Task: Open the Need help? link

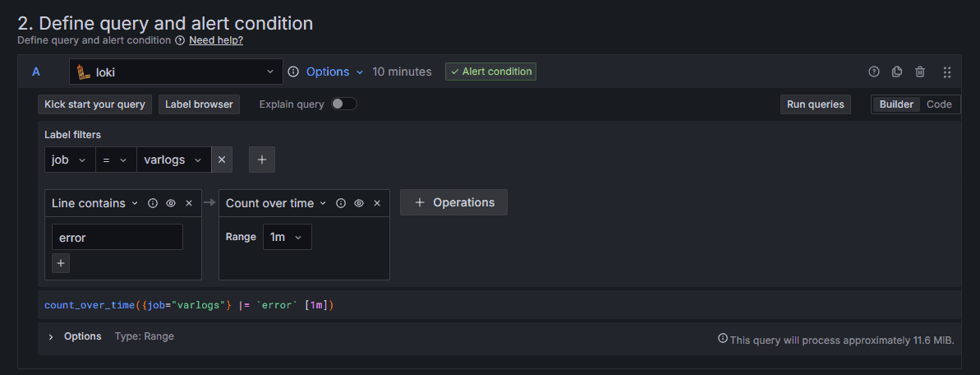Action: [x=216, y=40]
